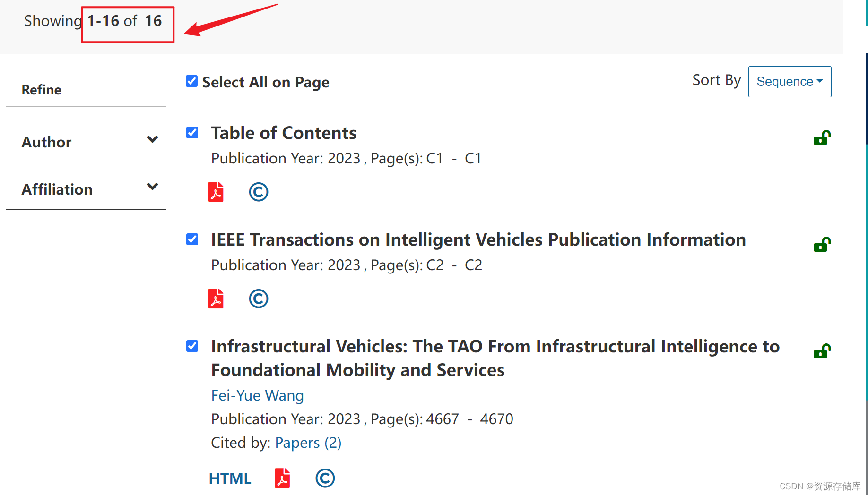Open HTML version of Infrastructural Vehicles paper
868x495 pixels.
coord(230,478)
